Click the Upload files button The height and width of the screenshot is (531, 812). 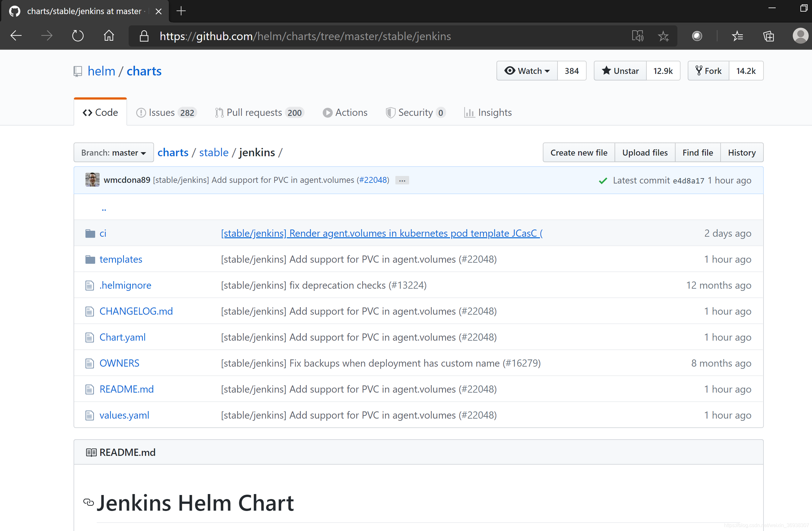pos(645,152)
